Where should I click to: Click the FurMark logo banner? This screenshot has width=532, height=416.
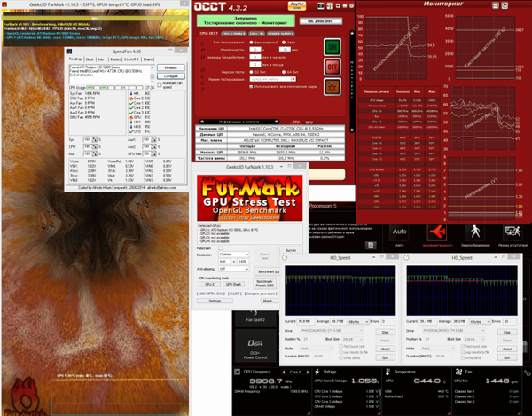(x=250, y=198)
